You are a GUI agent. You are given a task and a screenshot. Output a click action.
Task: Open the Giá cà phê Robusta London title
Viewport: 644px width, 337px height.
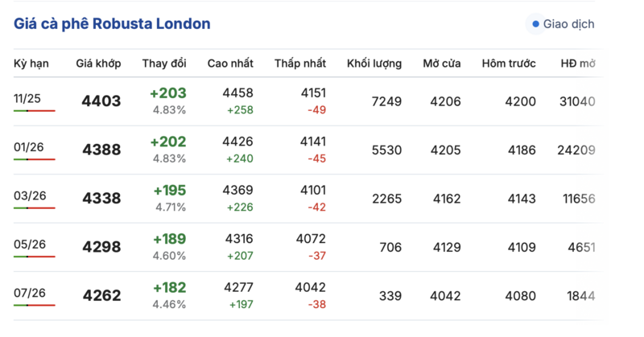[x=112, y=24]
